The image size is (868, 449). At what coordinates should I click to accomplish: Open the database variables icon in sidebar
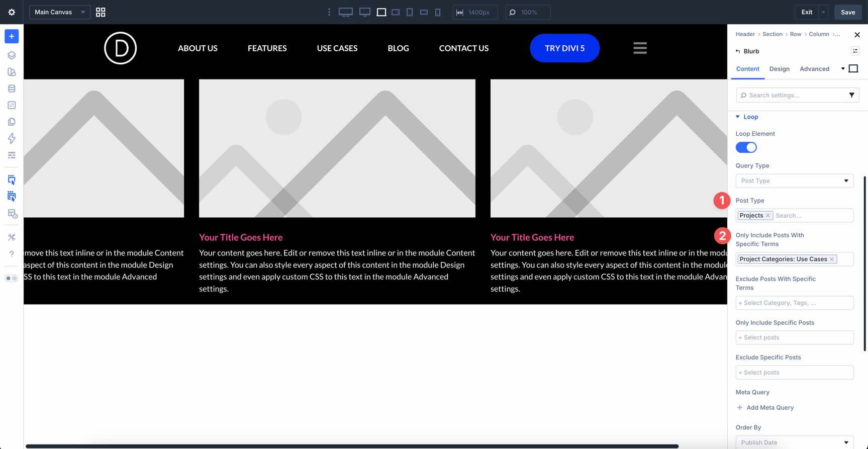(12, 88)
